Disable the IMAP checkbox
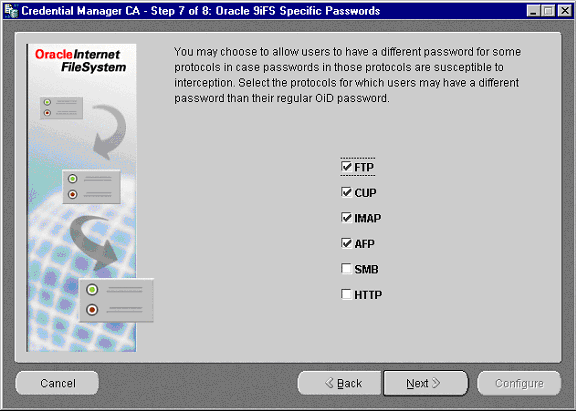 click(x=346, y=218)
